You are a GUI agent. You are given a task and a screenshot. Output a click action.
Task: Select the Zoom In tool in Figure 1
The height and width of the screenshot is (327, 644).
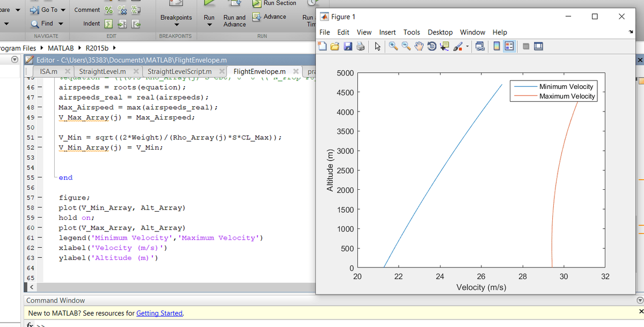click(x=392, y=47)
